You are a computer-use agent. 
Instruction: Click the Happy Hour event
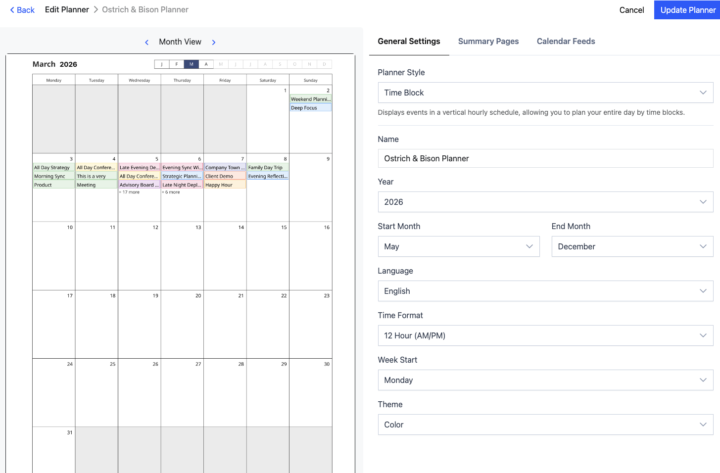click(x=225, y=185)
